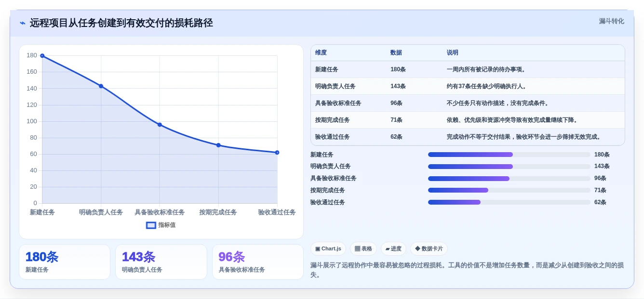Click table cell 具备验收标准任务
Screen dimensions: 644x299
point(338,103)
